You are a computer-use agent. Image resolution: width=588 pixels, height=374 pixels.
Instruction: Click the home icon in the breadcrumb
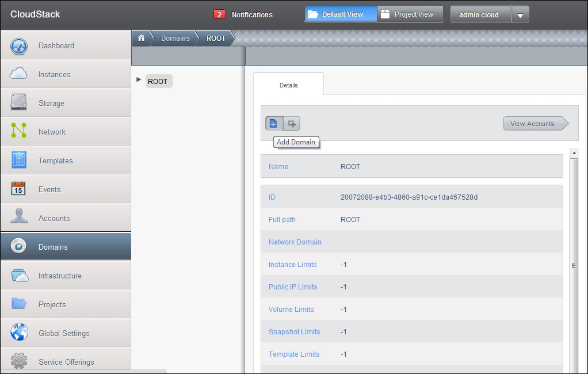coord(141,38)
